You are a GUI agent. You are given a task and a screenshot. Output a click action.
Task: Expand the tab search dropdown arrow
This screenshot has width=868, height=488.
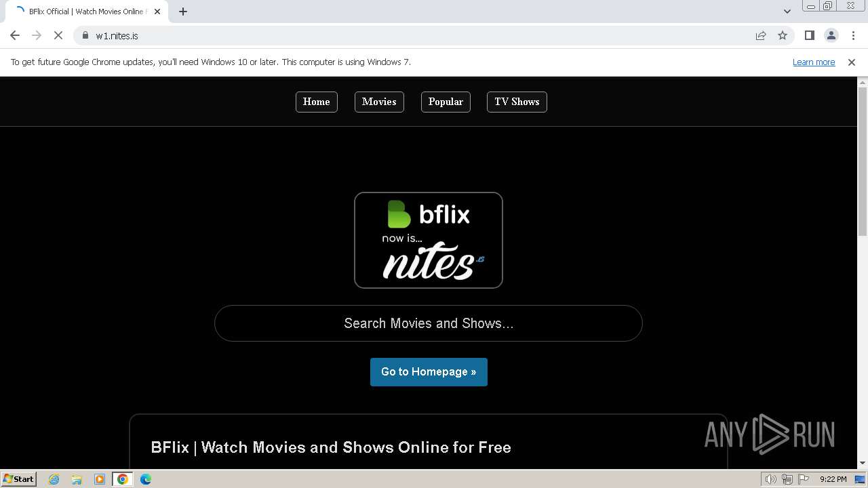pyautogui.click(x=787, y=12)
